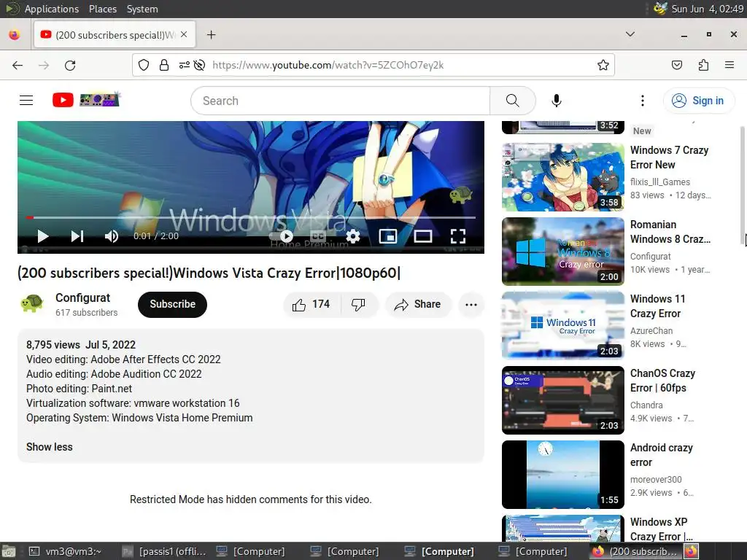The image size is (747, 560).
Task: Open Windows 7 Crazy Error New video
Action: click(x=669, y=157)
